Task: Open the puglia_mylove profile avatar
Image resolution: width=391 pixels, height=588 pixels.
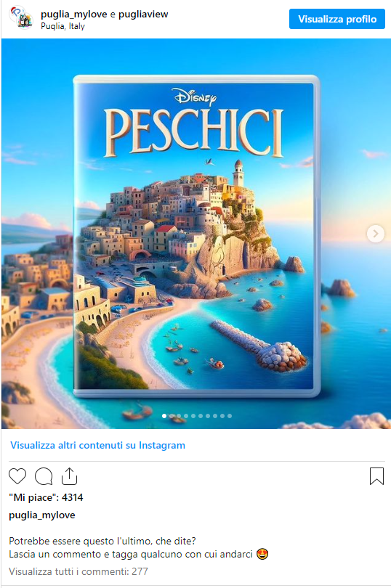Action: pyautogui.click(x=21, y=18)
